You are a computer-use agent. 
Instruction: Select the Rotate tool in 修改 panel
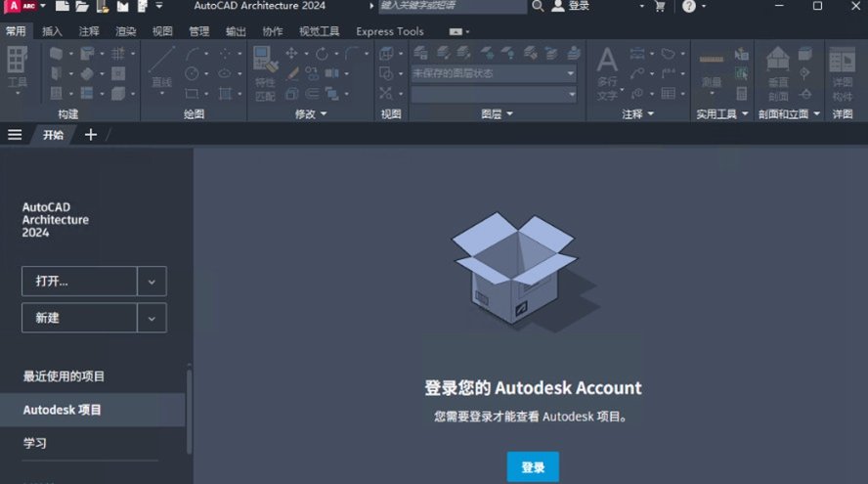(322, 53)
